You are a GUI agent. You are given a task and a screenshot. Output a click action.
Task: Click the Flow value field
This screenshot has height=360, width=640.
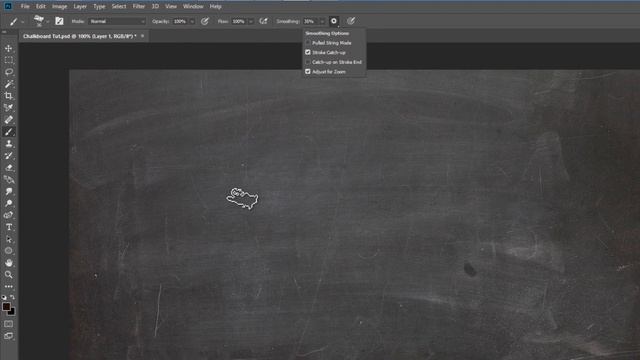[239, 21]
